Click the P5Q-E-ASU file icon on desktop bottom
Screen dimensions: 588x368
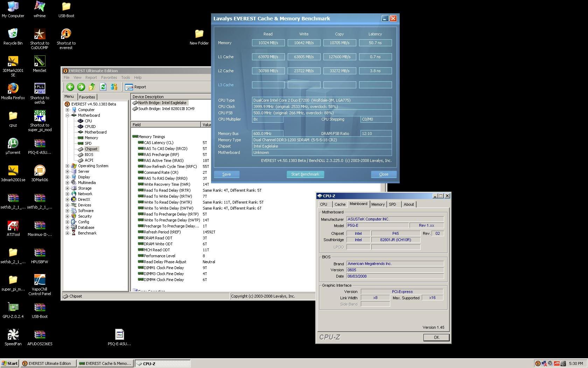pyautogui.click(x=119, y=338)
